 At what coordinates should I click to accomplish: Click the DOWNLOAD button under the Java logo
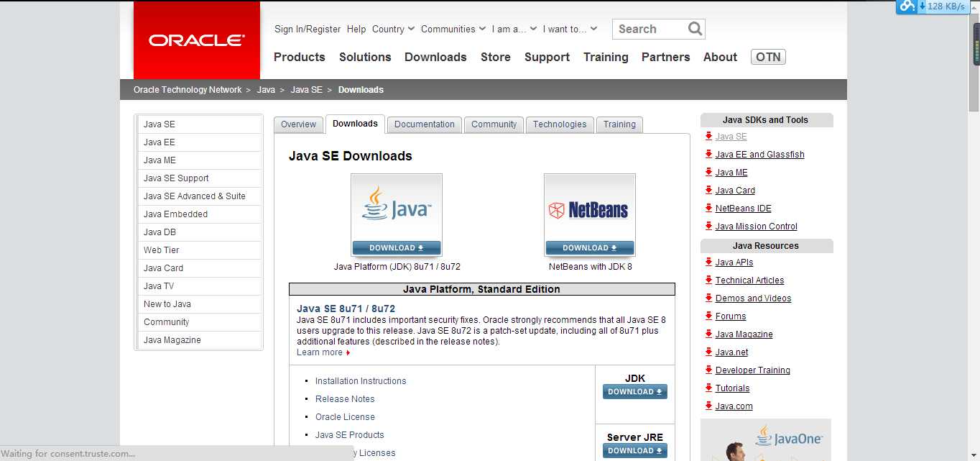tap(397, 248)
